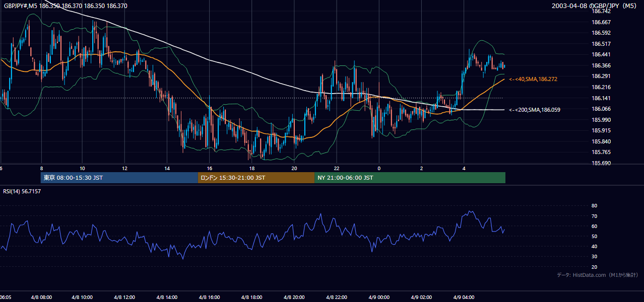Click price axis value 185.990

601,120
